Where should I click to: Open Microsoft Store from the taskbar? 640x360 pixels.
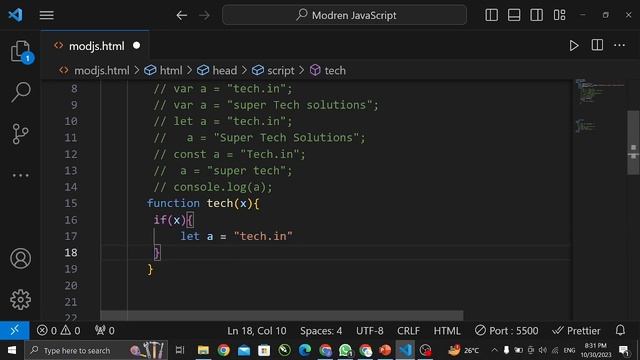coord(264,350)
